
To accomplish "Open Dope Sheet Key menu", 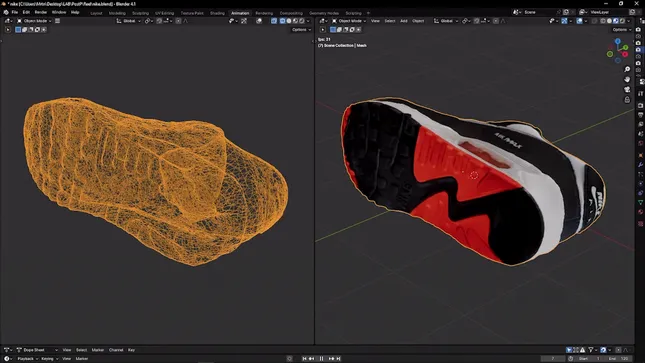I will 131,350.
